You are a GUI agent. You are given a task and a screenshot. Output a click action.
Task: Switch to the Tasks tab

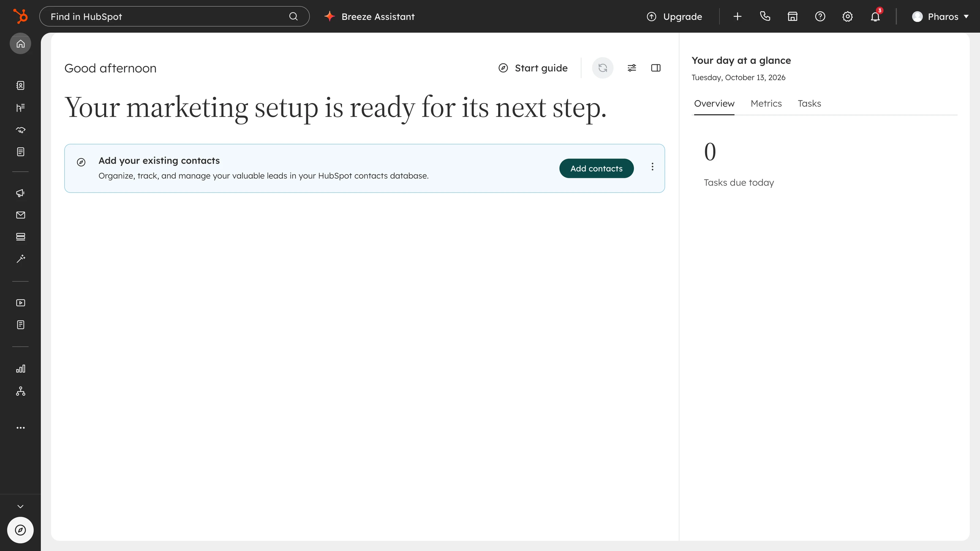[809, 103]
